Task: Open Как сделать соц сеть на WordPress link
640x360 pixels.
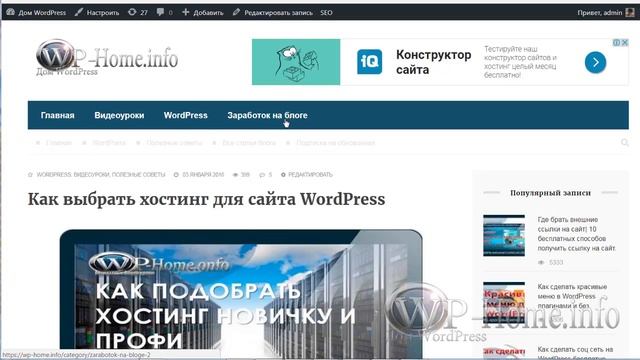Action: (576, 353)
